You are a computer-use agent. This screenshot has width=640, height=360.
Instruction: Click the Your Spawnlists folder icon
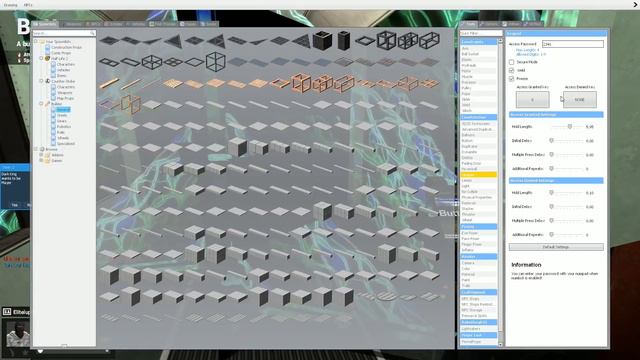tap(42, 42)
